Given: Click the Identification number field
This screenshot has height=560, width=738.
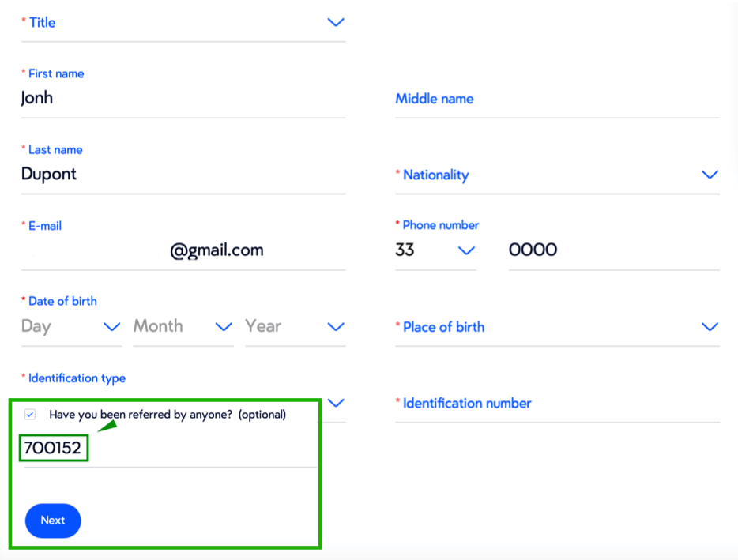Looking at the screenshot, I should click(557, 404).
